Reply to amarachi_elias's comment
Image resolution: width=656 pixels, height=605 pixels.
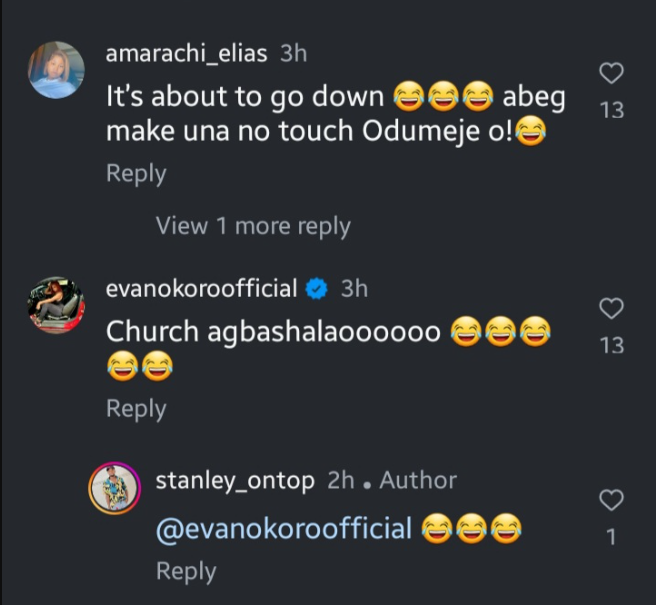pos(136,173)
